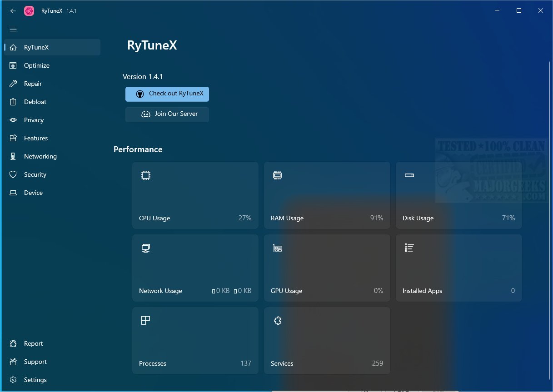
Task: Click the GPU card icon
Action: tap(277, 248)
